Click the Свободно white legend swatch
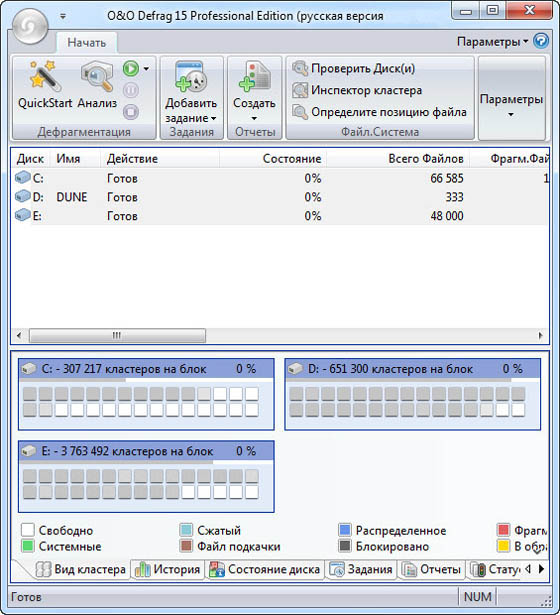Viewport: 560px width, 615px height. point(27,530)
